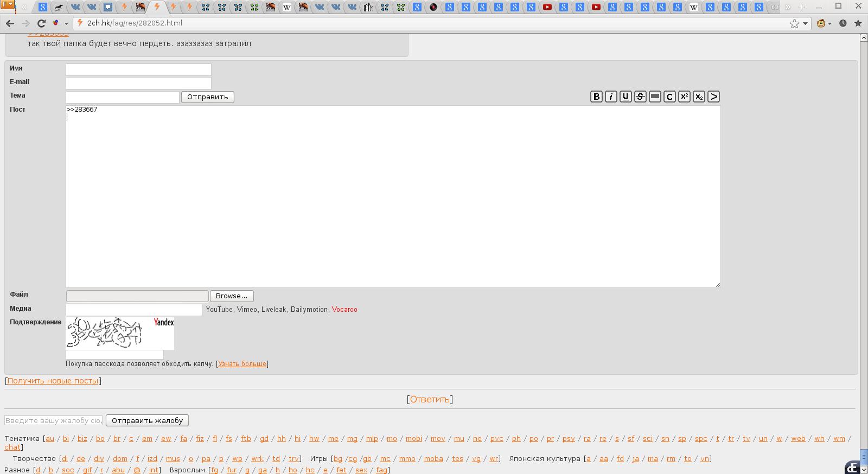Click the captcha answer input field
The width and height of the screenshot is (868, 474).
coord(114,354)
